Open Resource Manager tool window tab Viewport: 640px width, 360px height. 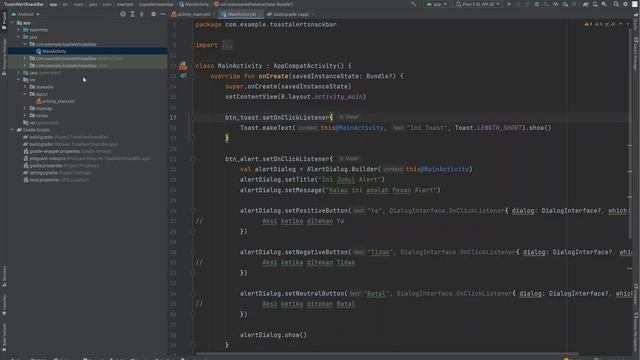tap(4, 57)
